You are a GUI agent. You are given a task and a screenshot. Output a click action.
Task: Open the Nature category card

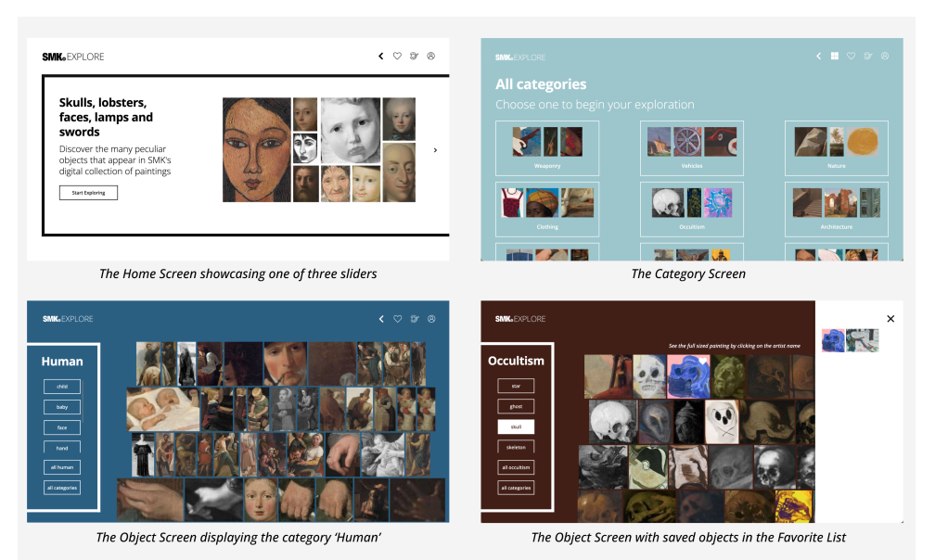pos(836,148)
